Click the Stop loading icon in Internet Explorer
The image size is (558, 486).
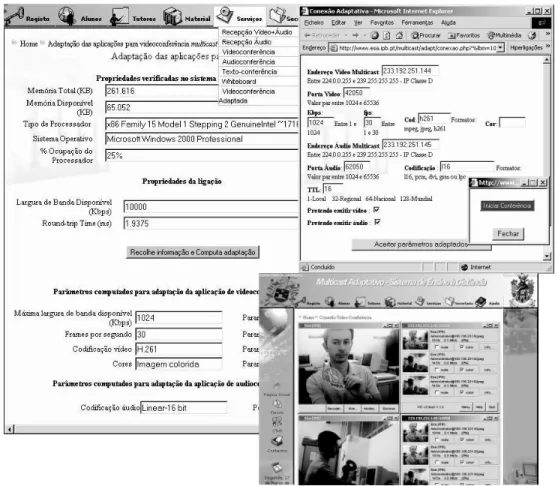[374, 35]
